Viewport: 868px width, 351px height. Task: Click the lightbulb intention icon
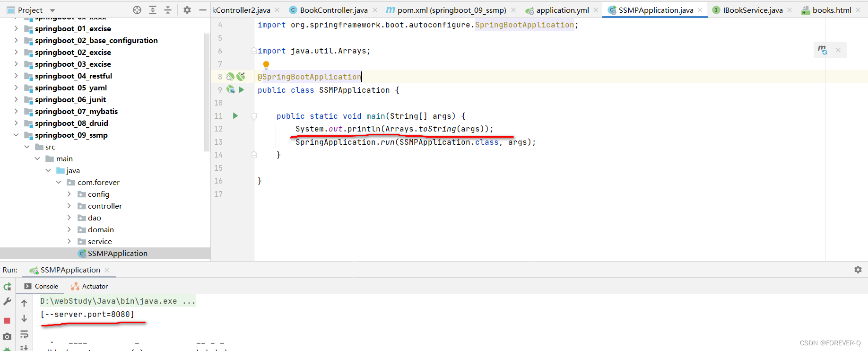tap(266, 65)
